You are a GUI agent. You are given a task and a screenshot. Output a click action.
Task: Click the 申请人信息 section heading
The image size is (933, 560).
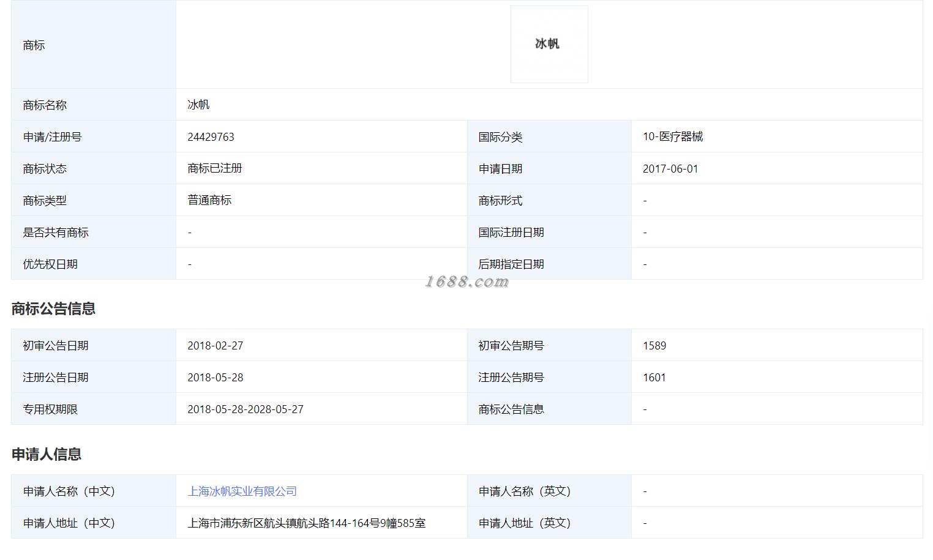pos(47,454)
